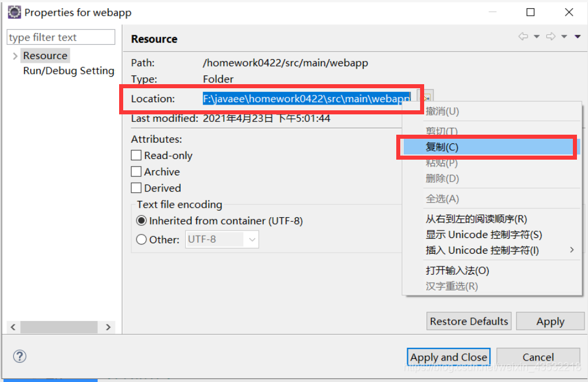Screen dimensions: 588x382
Task: Click the Eclipse icon in the title bar
Action: (x=14, y=12)
